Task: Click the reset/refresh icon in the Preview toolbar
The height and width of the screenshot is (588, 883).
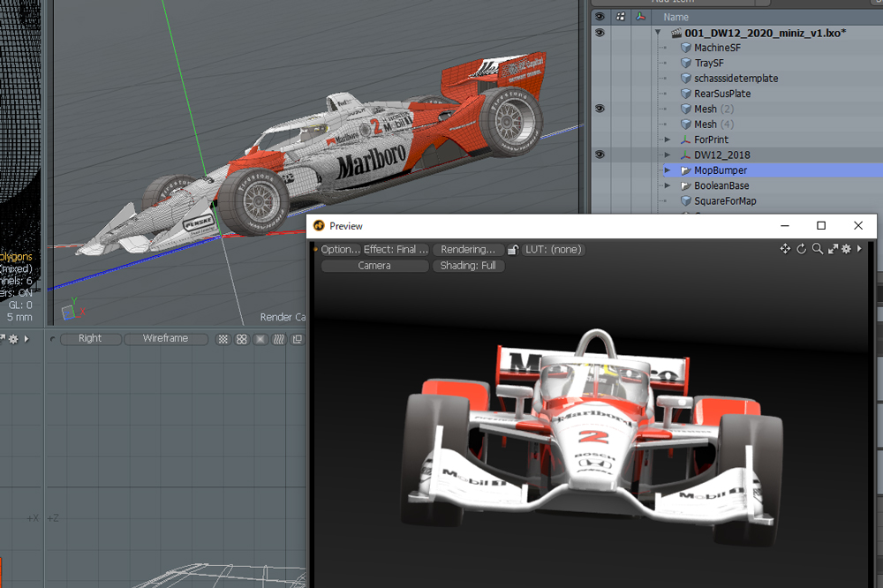Action: pos(802,249)
